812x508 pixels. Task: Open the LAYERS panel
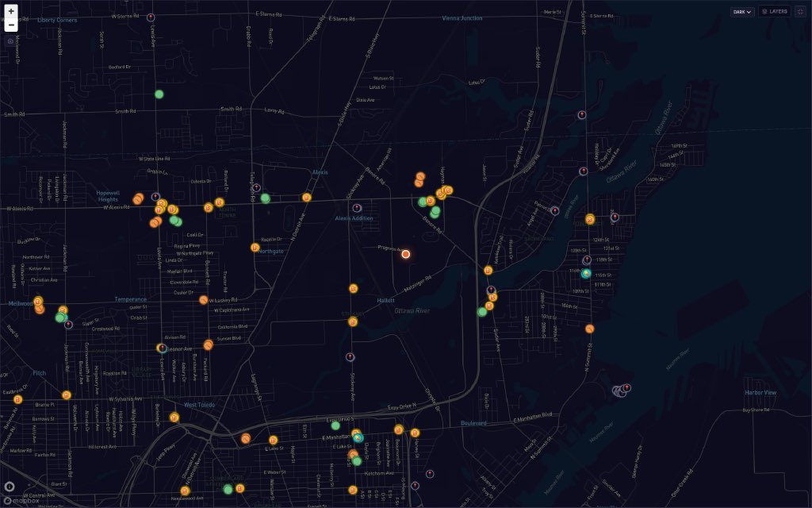click(x=775, y=11)
